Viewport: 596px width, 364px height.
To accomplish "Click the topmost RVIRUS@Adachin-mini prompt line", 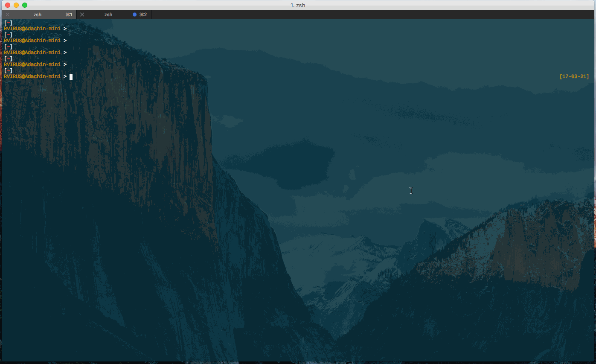I will tap(32, 29).
